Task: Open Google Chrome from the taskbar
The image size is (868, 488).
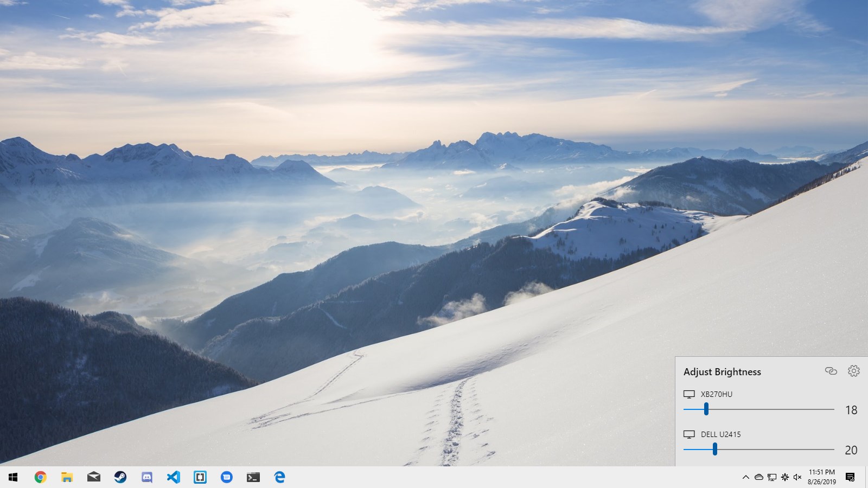Action: point(41,478)
